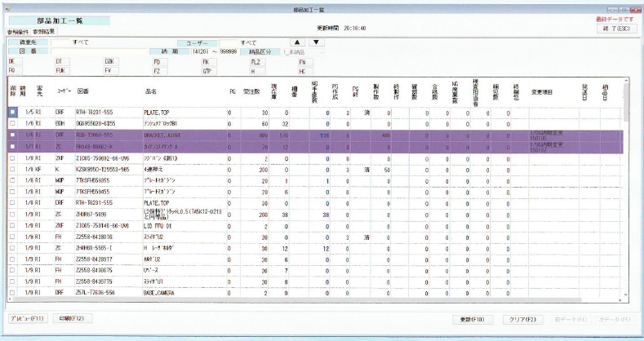Click the GTP filter button
The width and height of the screenshot is (644, 341).
(209, 71)
